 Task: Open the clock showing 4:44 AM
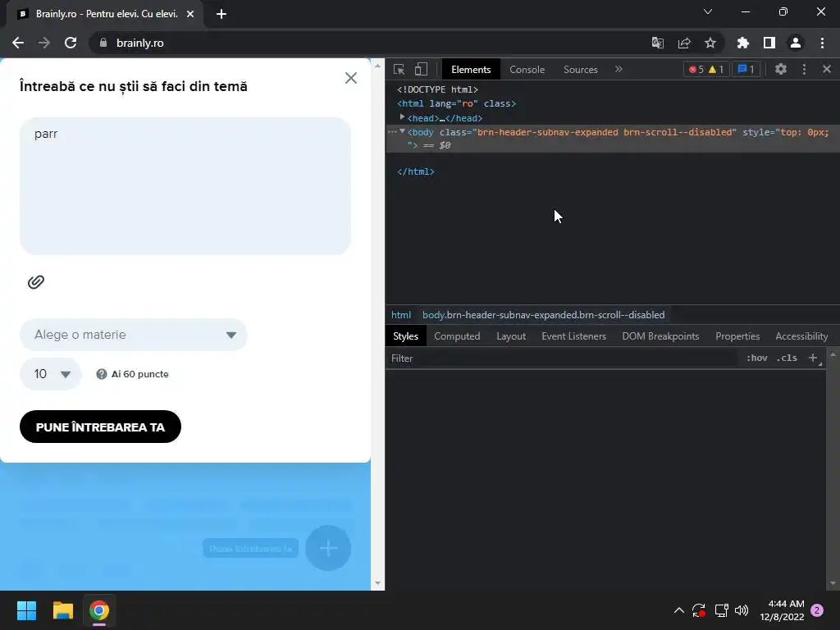(782, 610)
